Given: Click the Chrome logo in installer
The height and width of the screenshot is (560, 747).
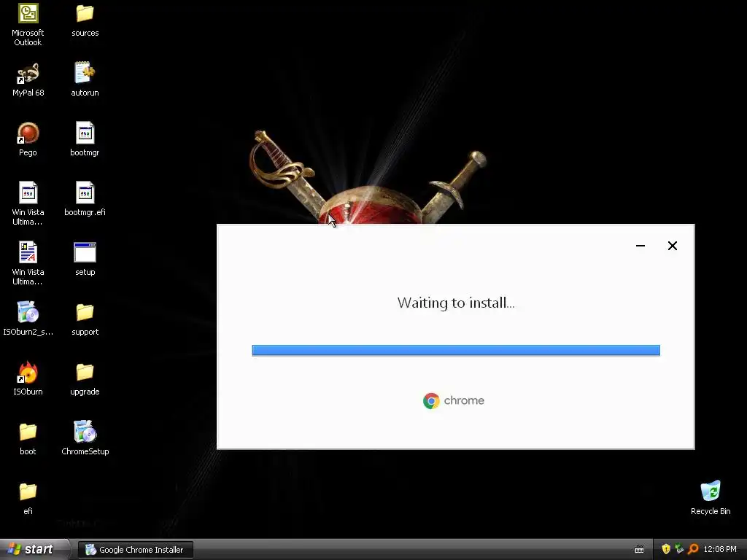Looking at the screenshot, I should 431,401.
